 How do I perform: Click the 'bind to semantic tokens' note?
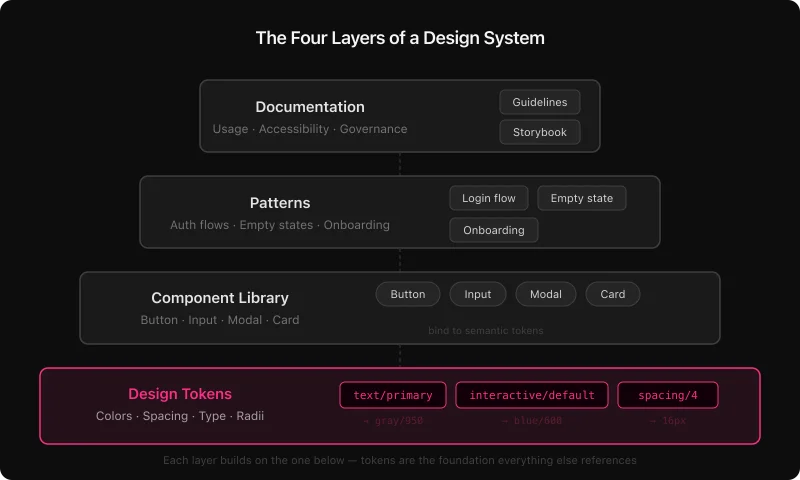click(486, 331)
